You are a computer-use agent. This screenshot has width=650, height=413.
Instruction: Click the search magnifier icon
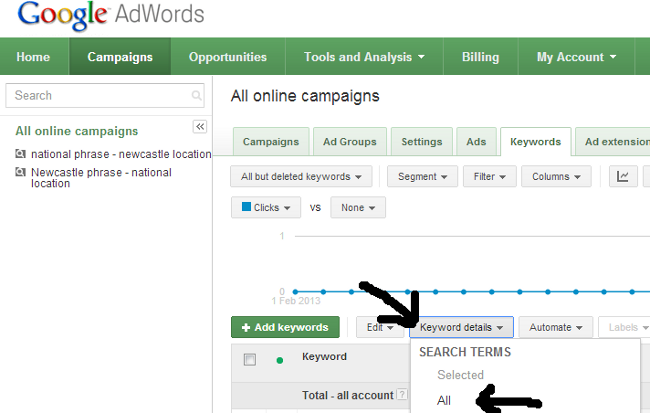[x=196, y=96]
